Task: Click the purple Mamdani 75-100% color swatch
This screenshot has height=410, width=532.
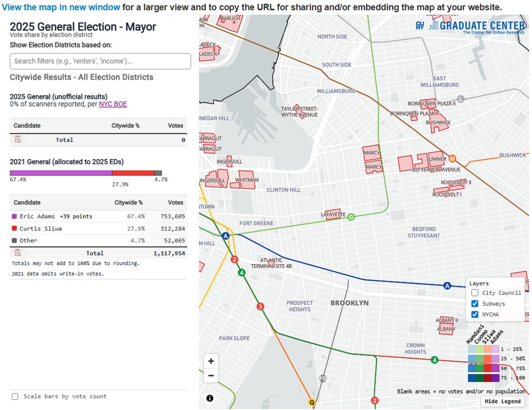Action: 472,377
